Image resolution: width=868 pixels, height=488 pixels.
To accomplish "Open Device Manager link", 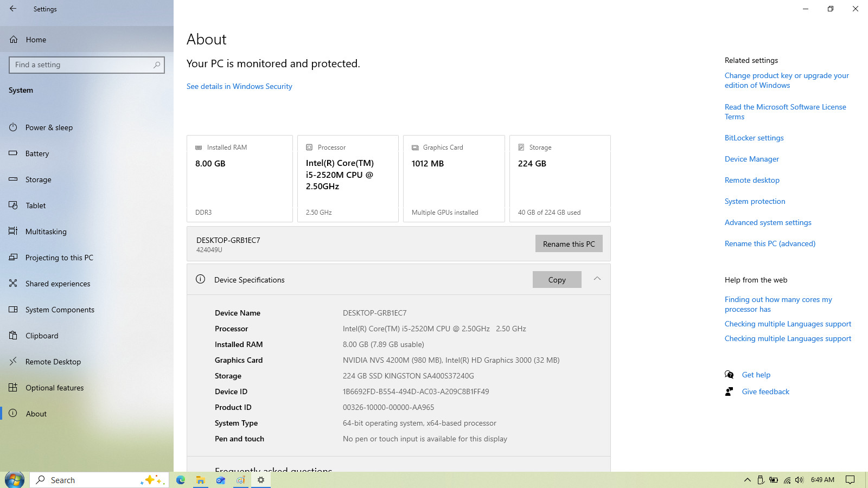I will [x=751, y=159].
